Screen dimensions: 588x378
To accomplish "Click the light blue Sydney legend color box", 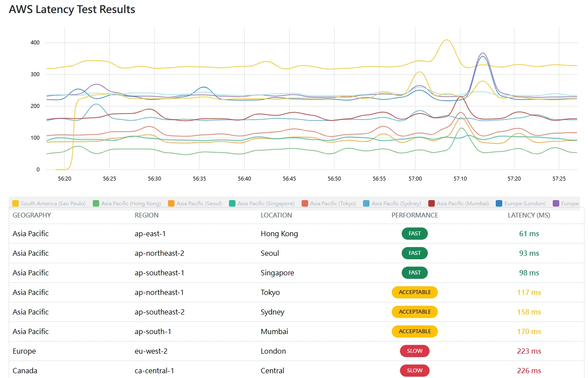I will [x=366, y=204].
